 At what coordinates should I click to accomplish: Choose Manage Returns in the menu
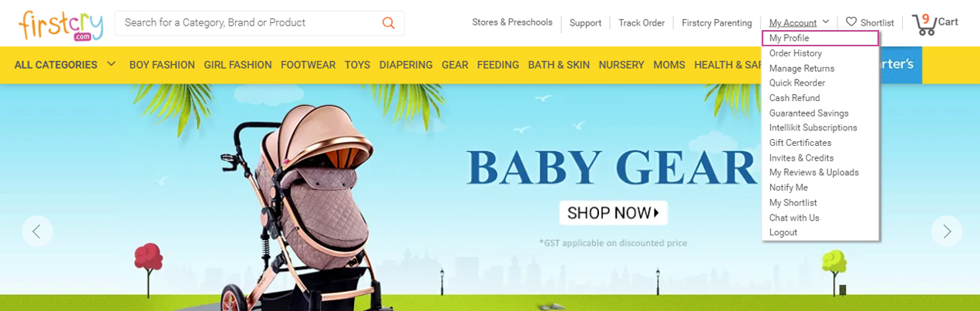click(x=802, y=69)
